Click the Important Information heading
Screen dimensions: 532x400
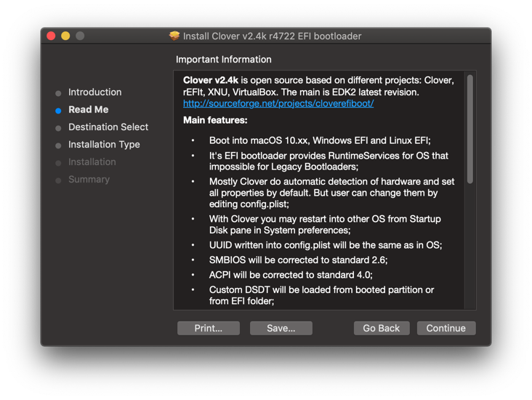[x=224, y=60]
